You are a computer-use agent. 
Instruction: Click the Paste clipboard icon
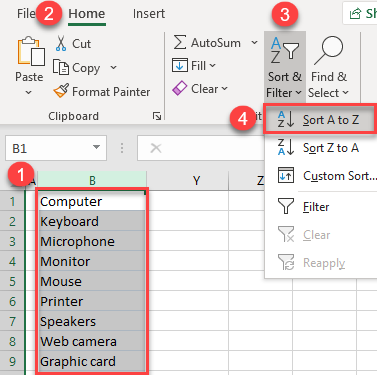click(31, 51)
